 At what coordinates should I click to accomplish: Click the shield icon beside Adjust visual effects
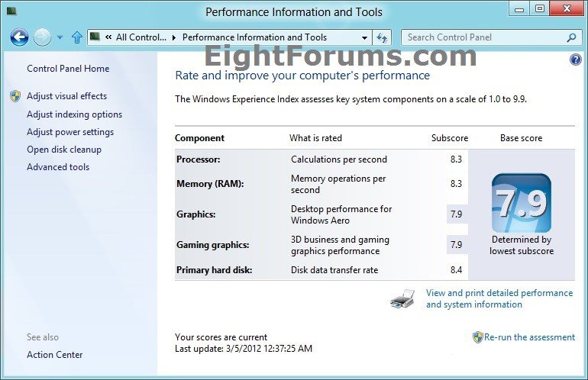tap(15, 96)
